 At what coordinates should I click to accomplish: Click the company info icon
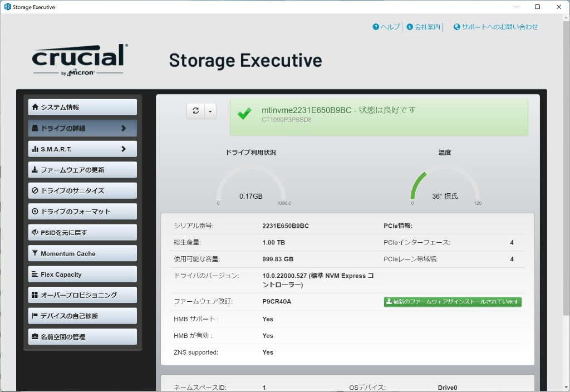410,27
